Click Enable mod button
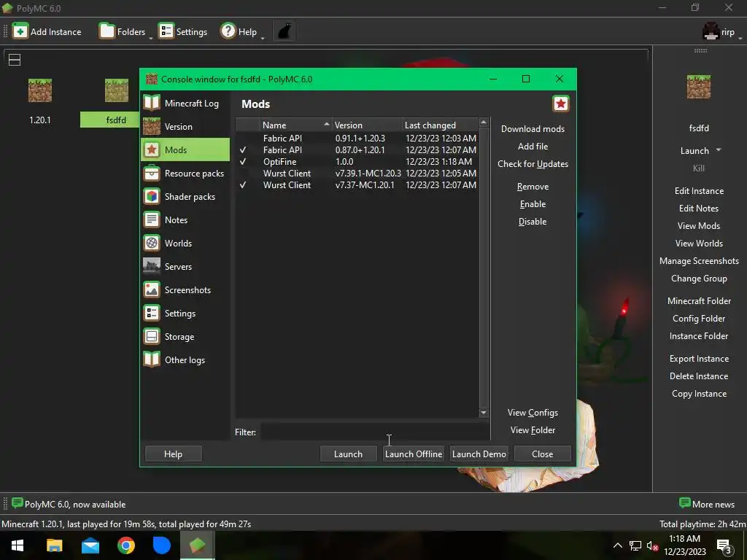747x560 pixels. pyautogui.click(x=533, y=204)
